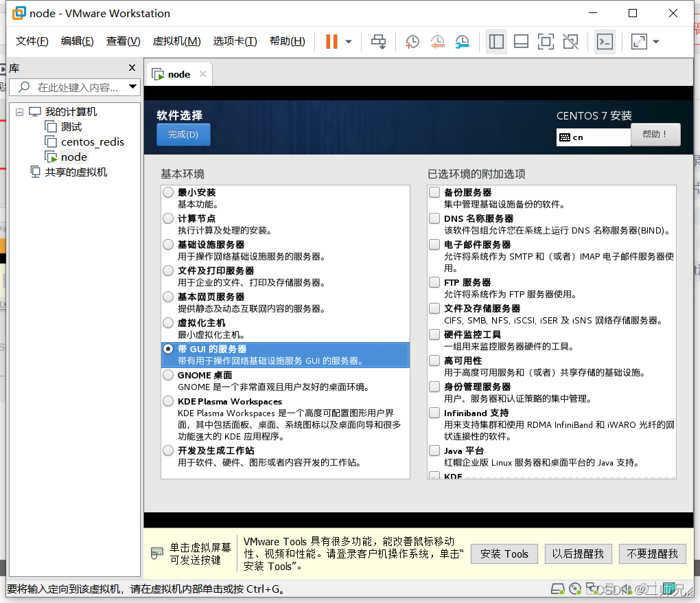700x603 pixels.
Task: Check the DNS 名称服务器 checkbox
Action: 434,218
